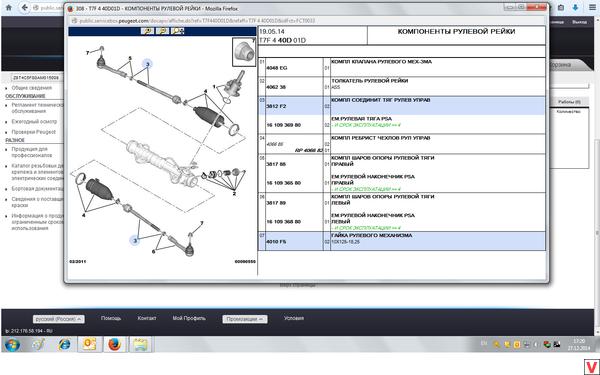Click the Firefox downloads arrow icon

coord(575,7)
